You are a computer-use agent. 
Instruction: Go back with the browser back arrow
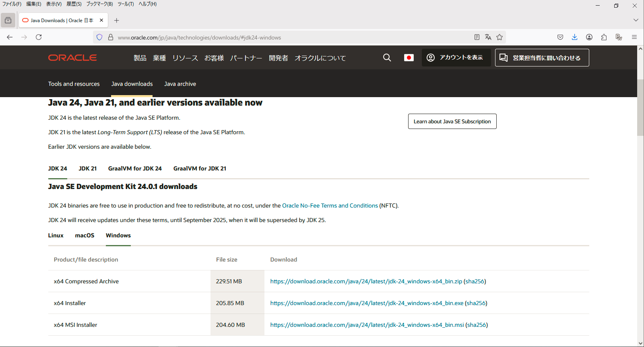point(10,37)
